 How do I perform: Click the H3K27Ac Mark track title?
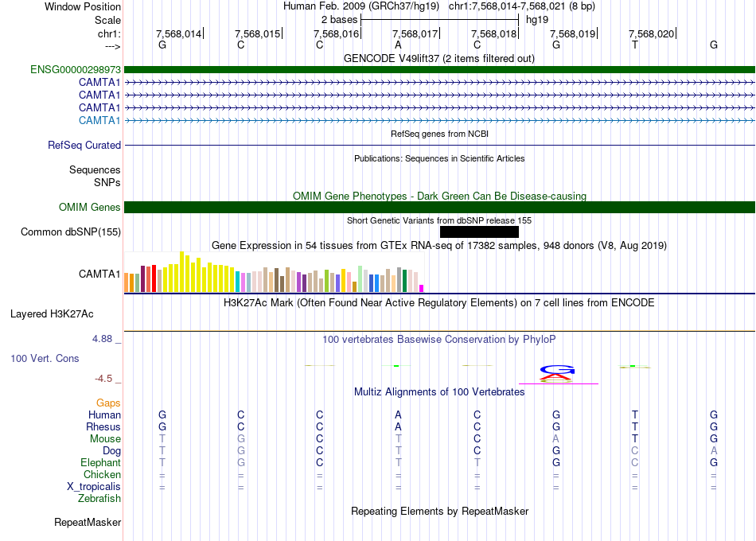point(439,303)
